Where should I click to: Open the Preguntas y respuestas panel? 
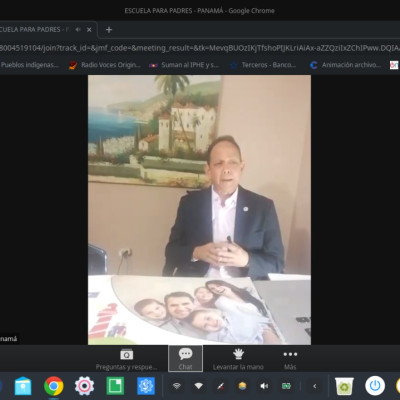point(126,359)
